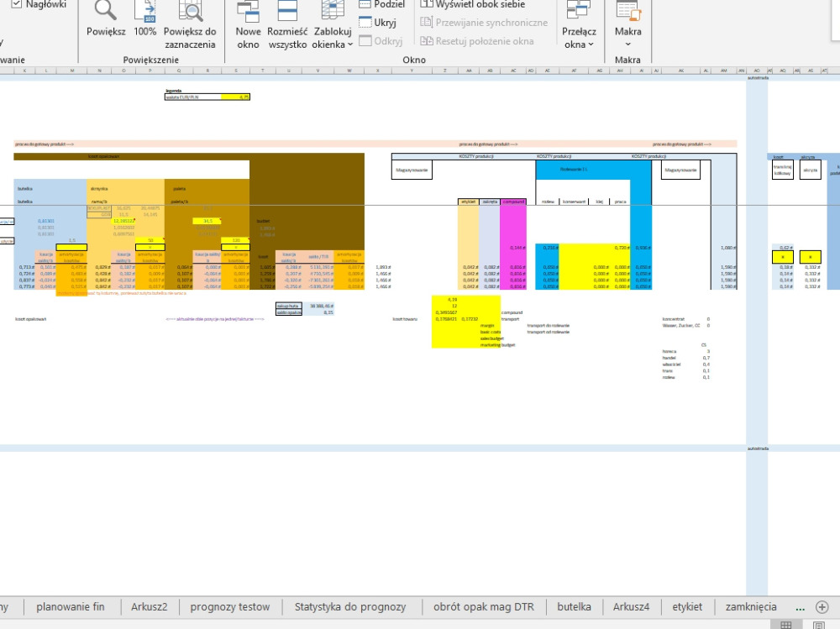840x629 pixels.
Task: Click Przewijanie synchroniczne option
Action: [x=484, y=23]
